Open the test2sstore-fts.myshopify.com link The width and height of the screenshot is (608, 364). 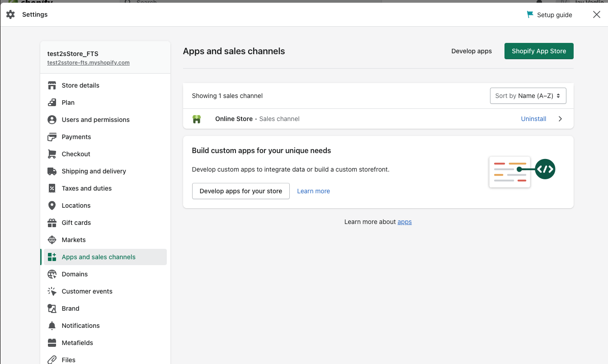[x=89, y=63]
